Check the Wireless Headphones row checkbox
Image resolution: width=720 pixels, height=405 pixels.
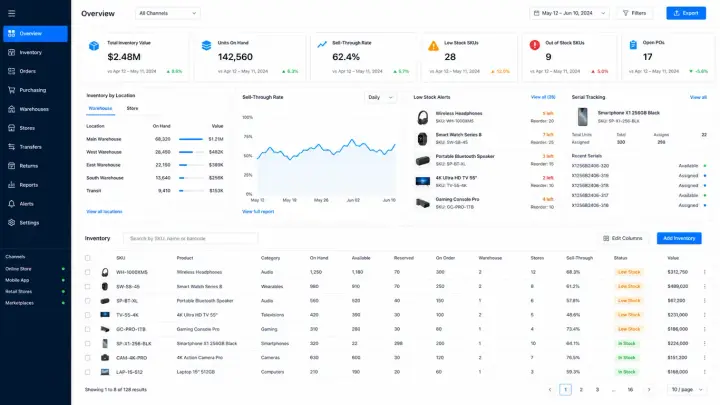coord(88,272)
